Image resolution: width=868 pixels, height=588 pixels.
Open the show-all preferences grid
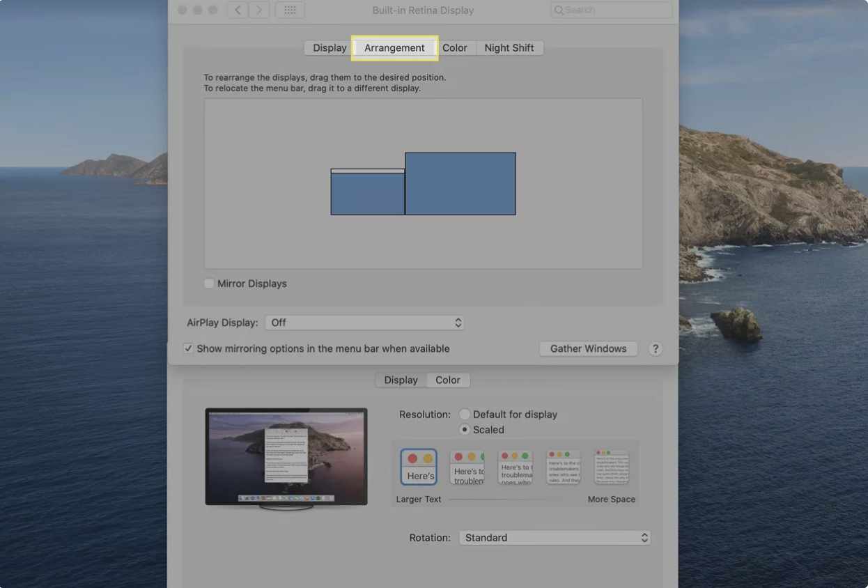click(290, 10)
